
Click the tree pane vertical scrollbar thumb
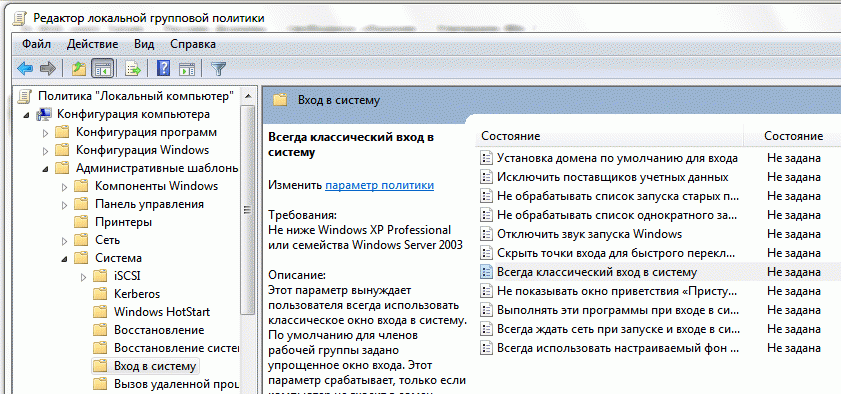pyautogui.click(x=247, y=210)
